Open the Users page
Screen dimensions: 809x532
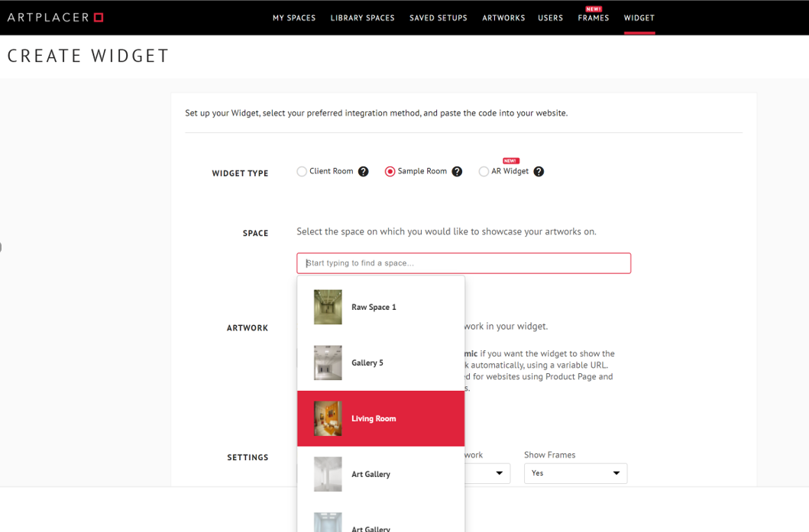(551, 18)
